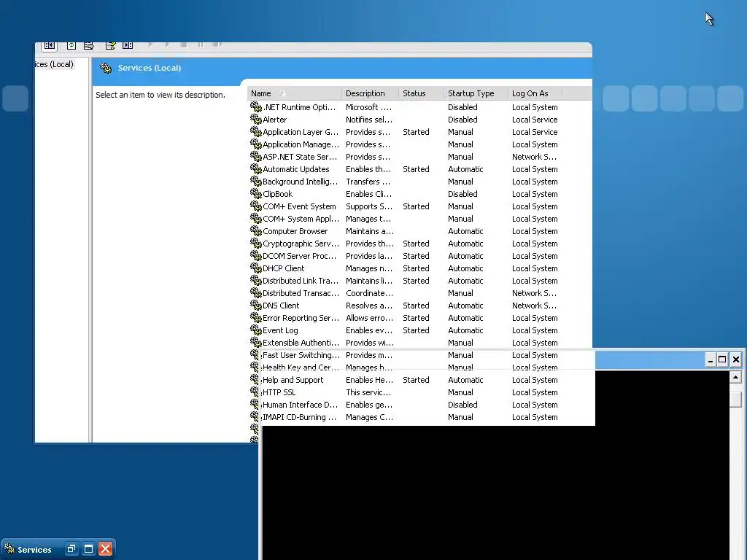
Task: Click the Services gear icon in the taskbar
Action: click(x=9, y=548)
